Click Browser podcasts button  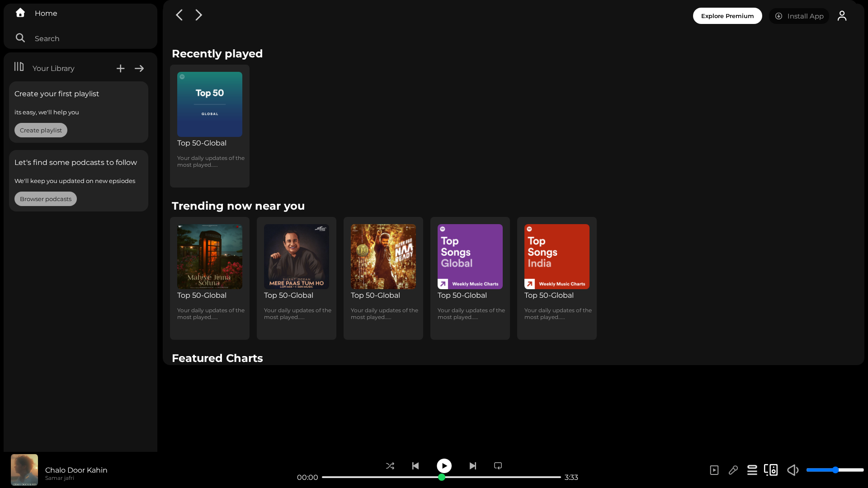(46, 199)
